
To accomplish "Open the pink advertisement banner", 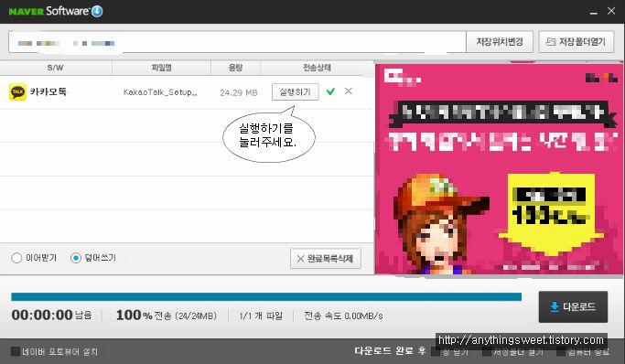I will click(x=499, y=169).
